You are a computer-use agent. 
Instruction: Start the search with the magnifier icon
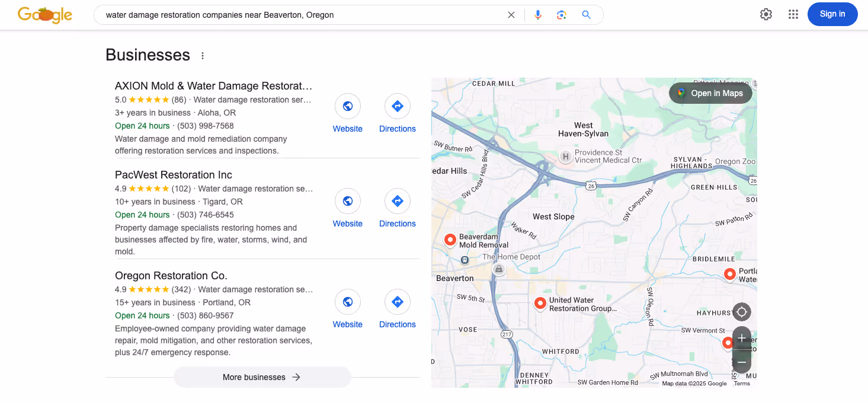[586, 14]
